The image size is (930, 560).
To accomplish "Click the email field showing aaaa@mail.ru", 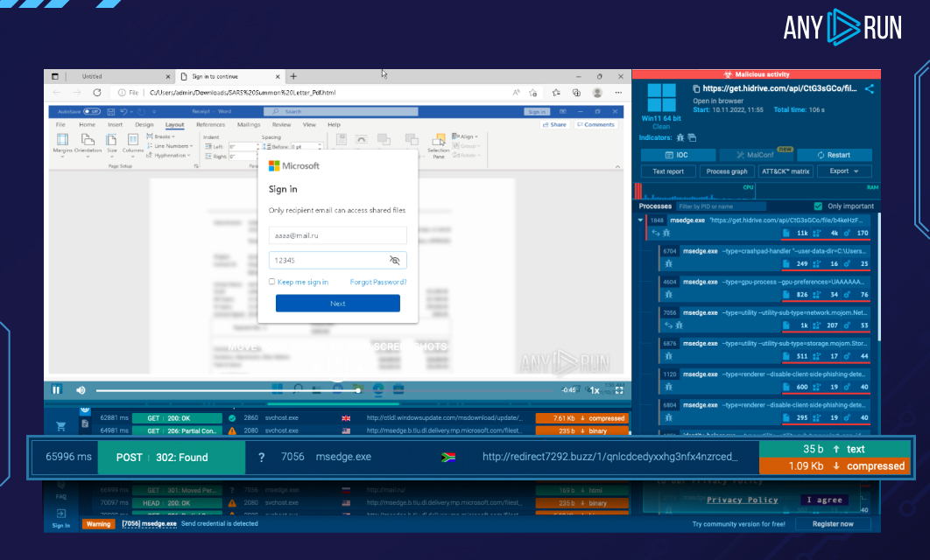I will click(x=337, y=235).
